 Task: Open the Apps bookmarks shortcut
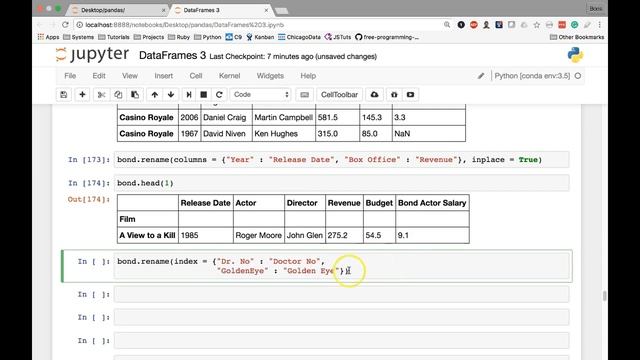tap(48, 37)
